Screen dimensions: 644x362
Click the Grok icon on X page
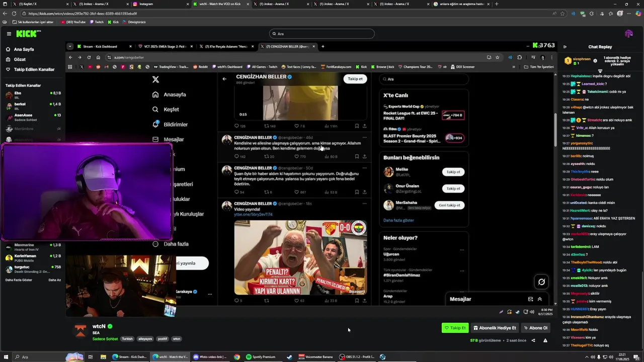click(x=541, y=282)
